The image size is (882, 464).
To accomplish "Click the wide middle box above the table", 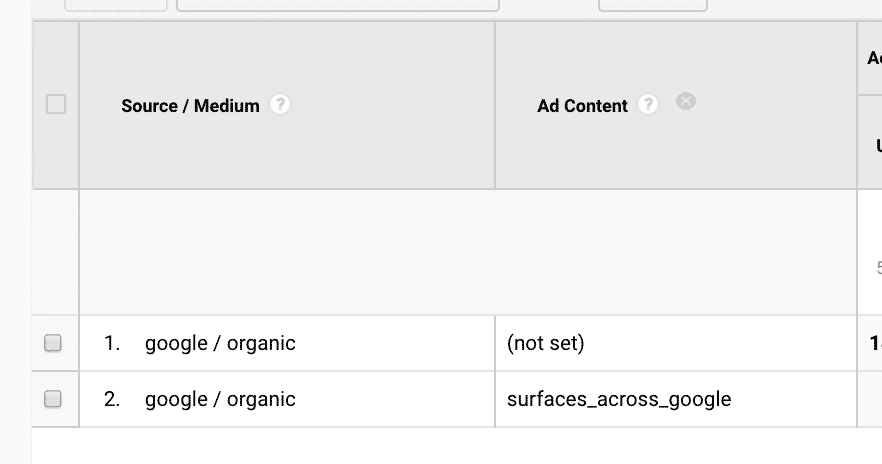I will coord(338,5).
